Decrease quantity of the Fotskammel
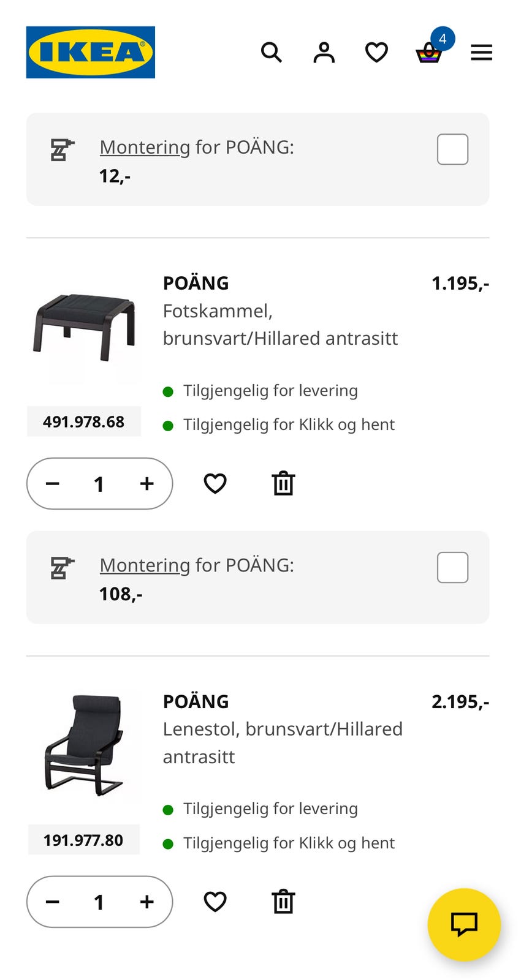Viewport: 521px width, 980px height. point(53,484)
